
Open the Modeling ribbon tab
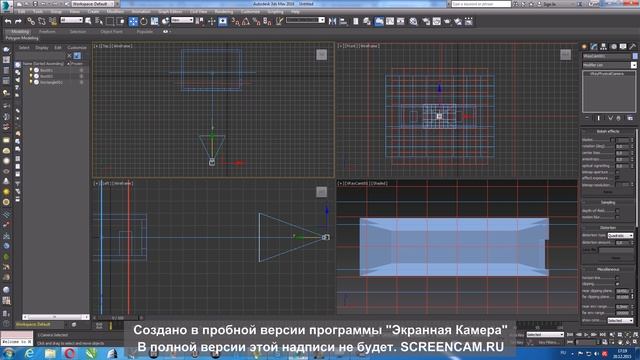click(20, 31)
